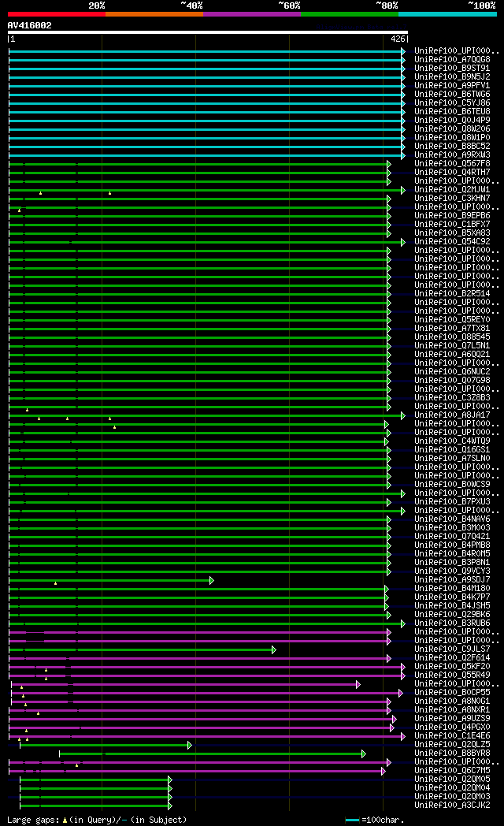This screenshot has height=826, width=504.
Task: Open hit UniRef100_B8BYR8
Action: (x=452, y=753)
